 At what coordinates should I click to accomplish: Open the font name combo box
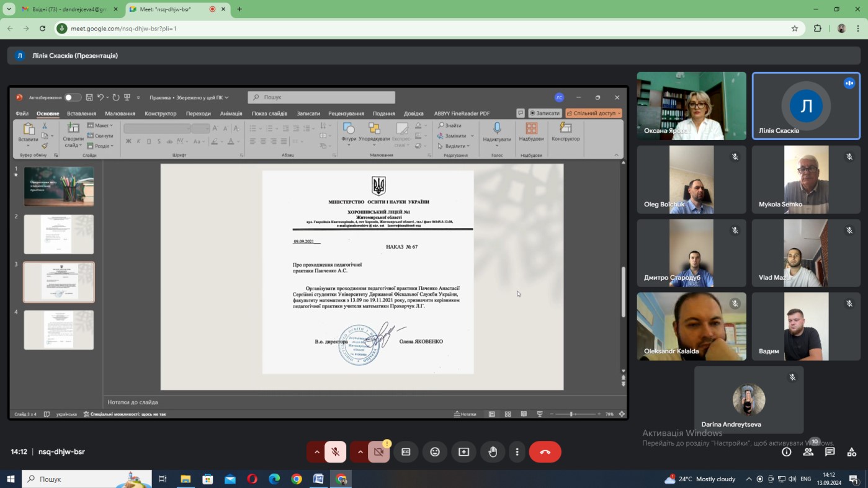157,128
